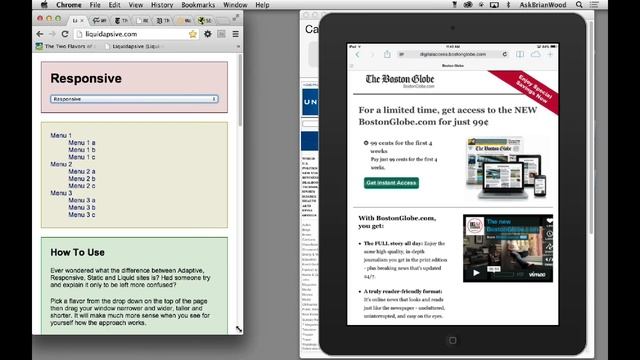
Task: Close the active liquidapsive tab
Action: point(82,20)
